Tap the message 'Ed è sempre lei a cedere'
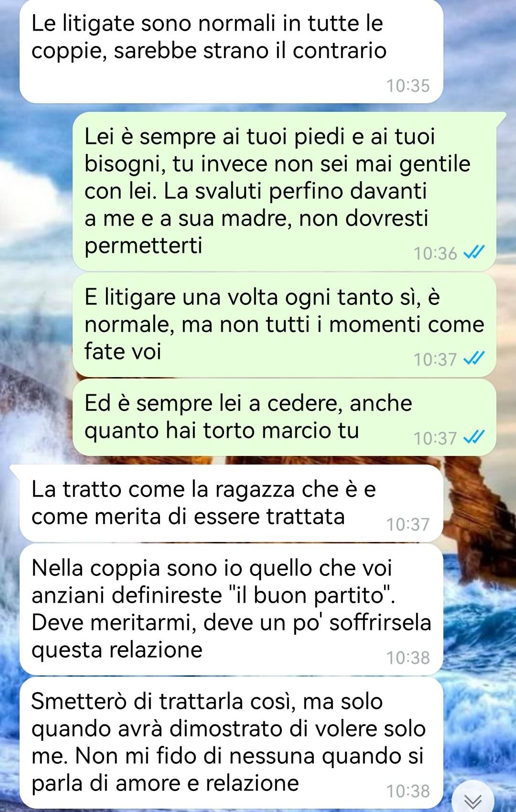 pos(284,417)
